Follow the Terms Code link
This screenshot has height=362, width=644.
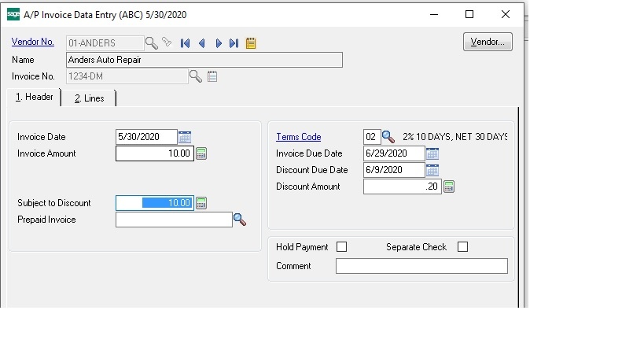(298, 137)
